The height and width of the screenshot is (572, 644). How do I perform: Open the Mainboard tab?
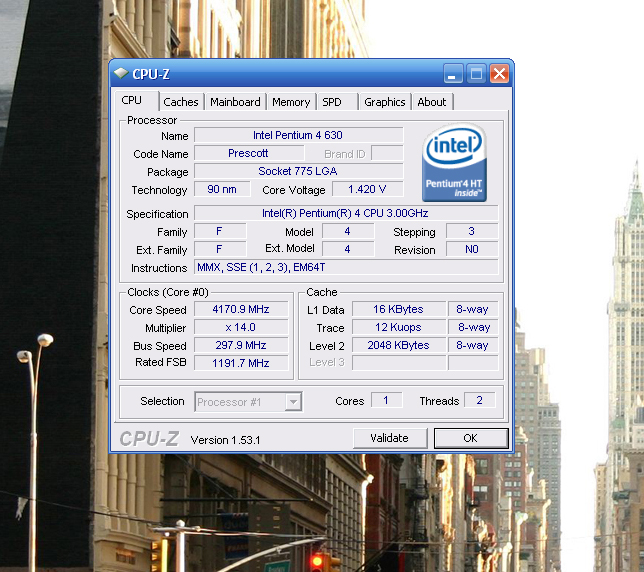coord(235,102)
